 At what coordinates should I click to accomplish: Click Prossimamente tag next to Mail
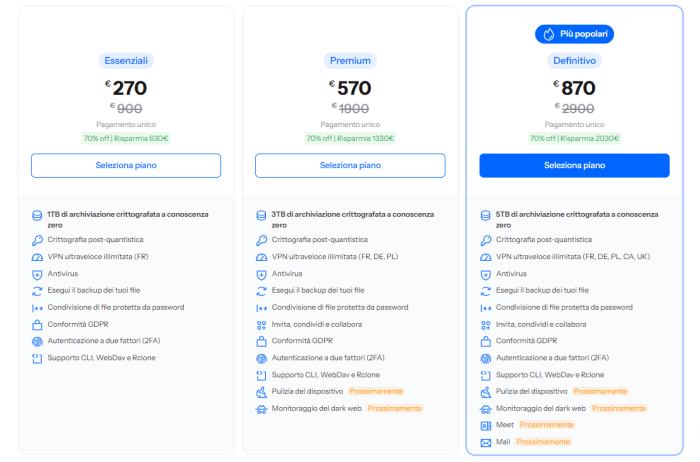click(543, 442)
